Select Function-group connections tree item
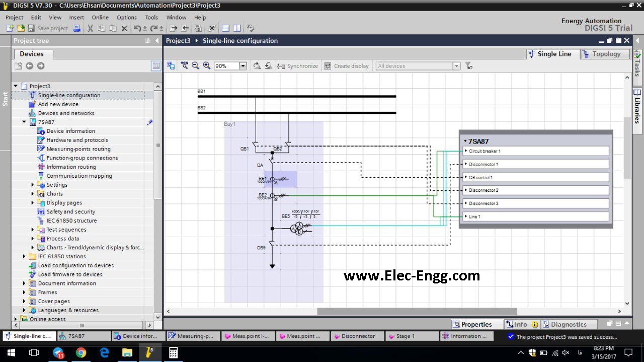Screen dimensions: 644x362 [82, 158]
